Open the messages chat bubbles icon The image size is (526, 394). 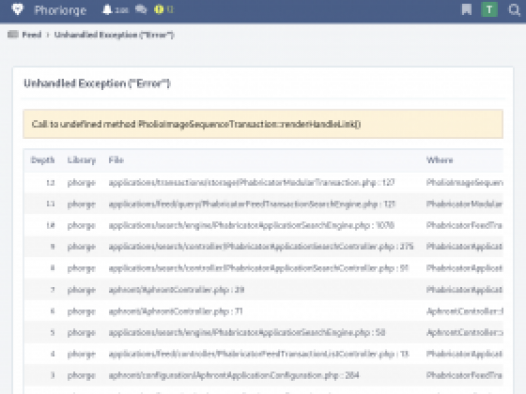pos(141,10)
